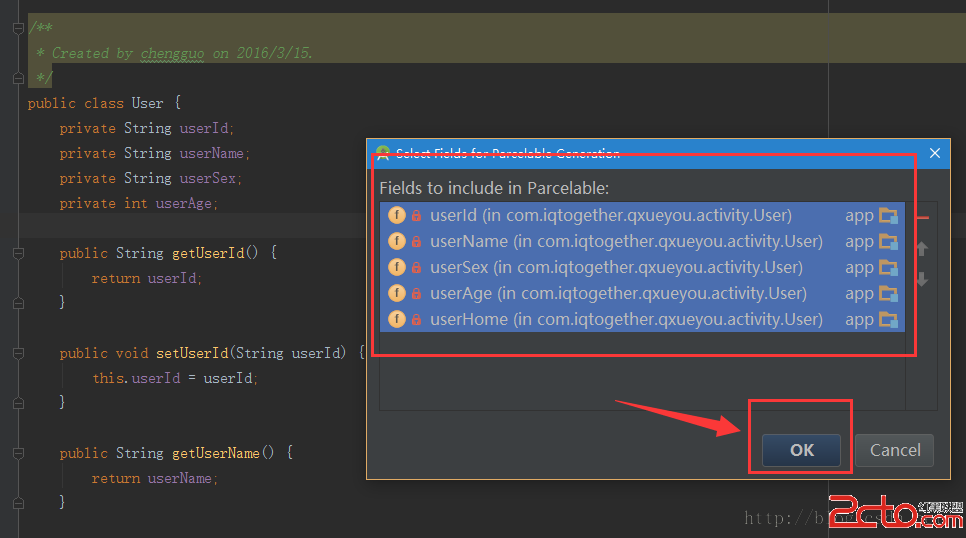Move selected field up with the up arrow
The height and width of the screenshot is (538, 966).
tap(922, 249)
